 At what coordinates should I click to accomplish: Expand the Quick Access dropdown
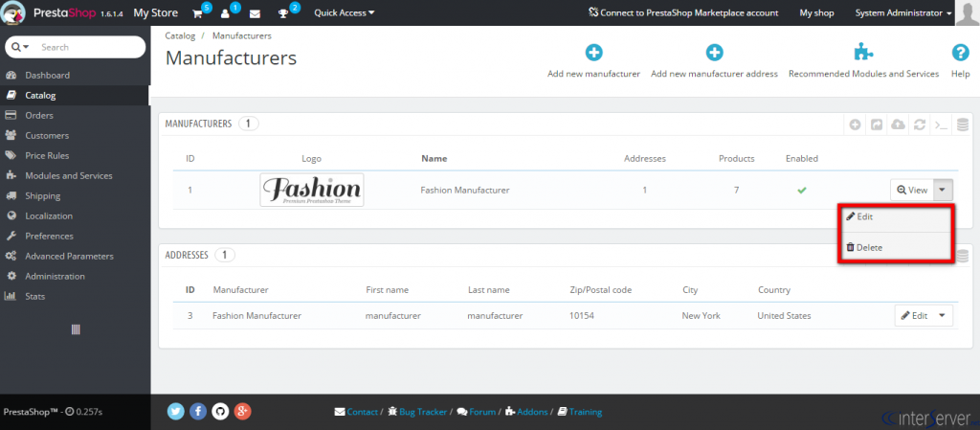click(x=345, y=12)
